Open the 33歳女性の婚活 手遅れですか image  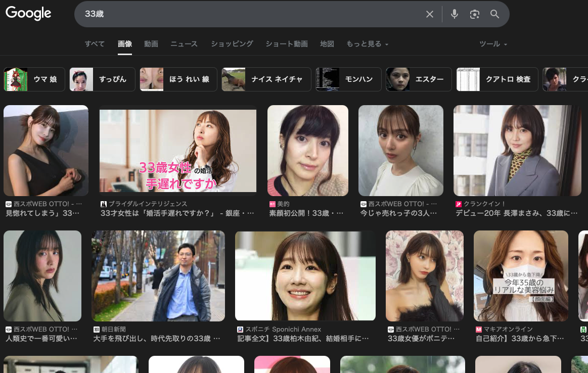[178, 151]
